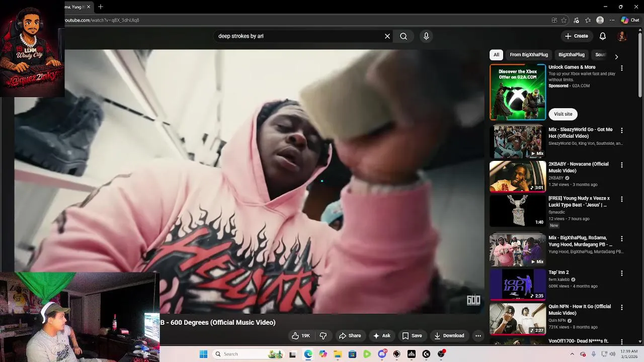
Task: Open Discord from taskbar
Action: coord(382,354)
